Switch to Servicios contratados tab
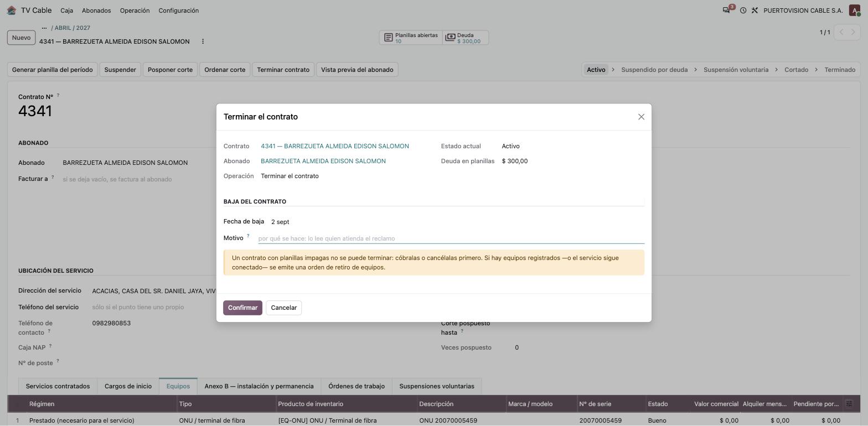Screen dimensions: 868x426 click(58, 386)
